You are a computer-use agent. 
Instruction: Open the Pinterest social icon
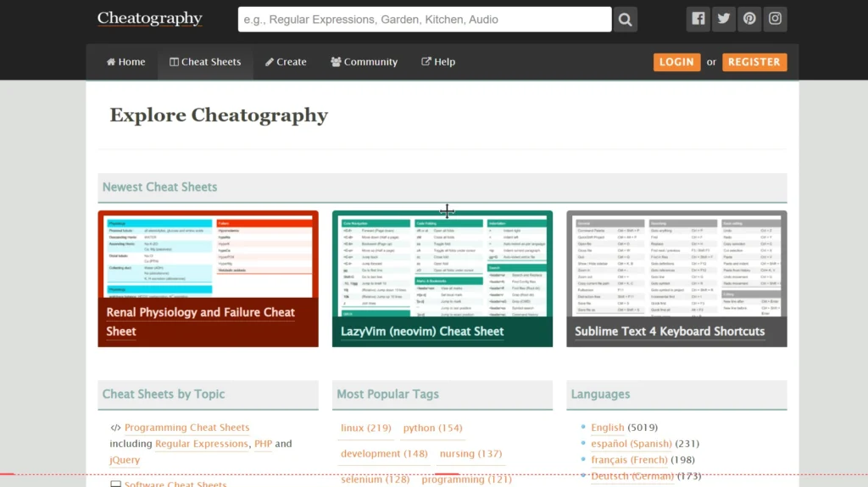click(x=749, y=19)
